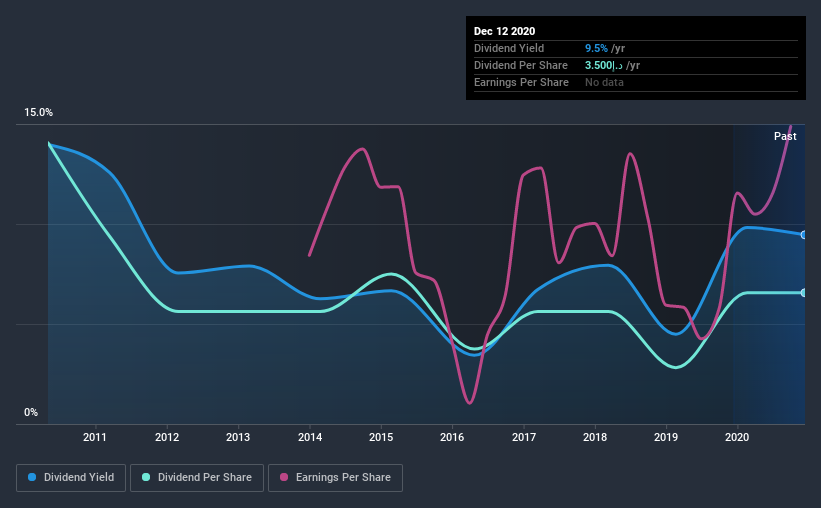Toggle the Earnings Per Share legend button
The width and height of the screenshot is (821, 508).
[x=335, y=478]
